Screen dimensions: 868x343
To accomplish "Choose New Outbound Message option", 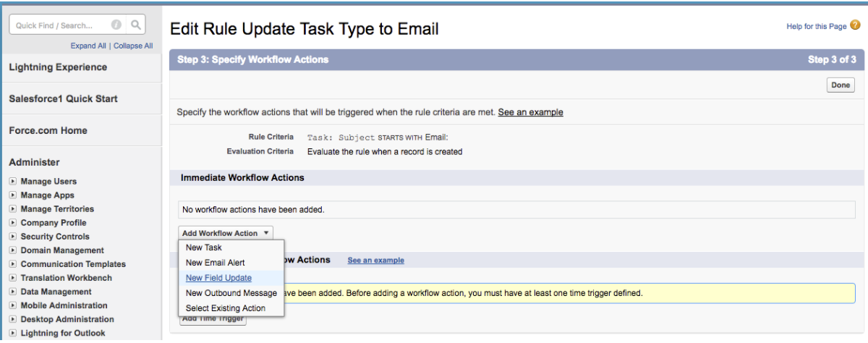I will [x=231, y=293].
